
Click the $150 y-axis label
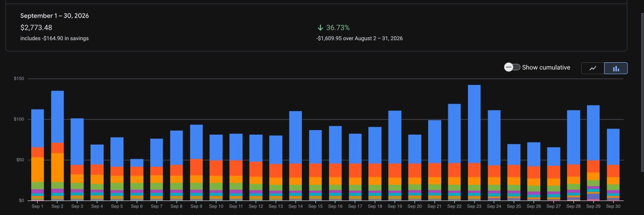[19, 79]
